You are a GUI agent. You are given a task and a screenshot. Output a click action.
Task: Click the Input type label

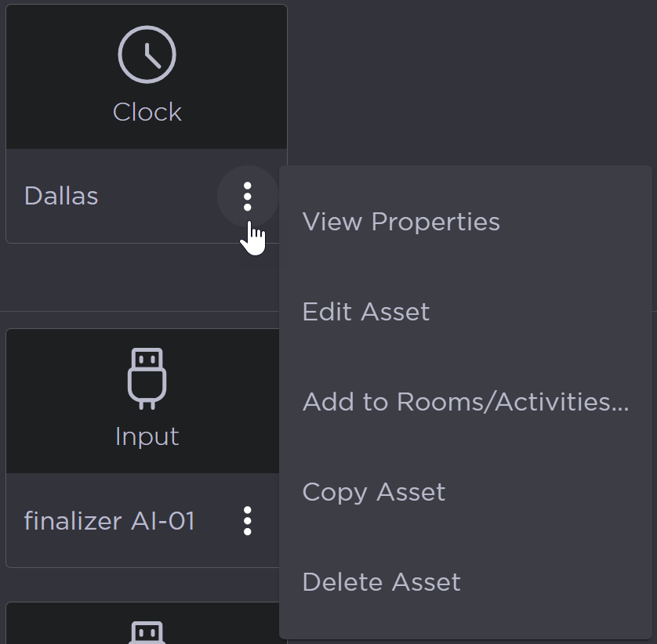click(x=147, y=436)
